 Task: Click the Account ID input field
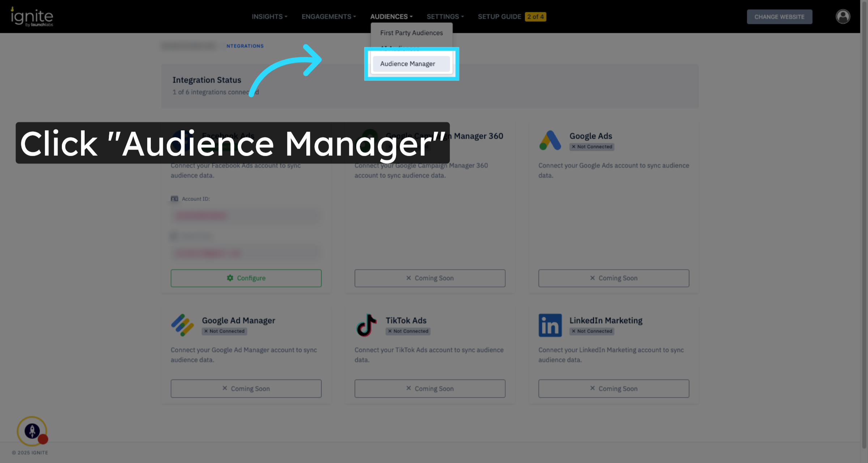coord(246,216)
